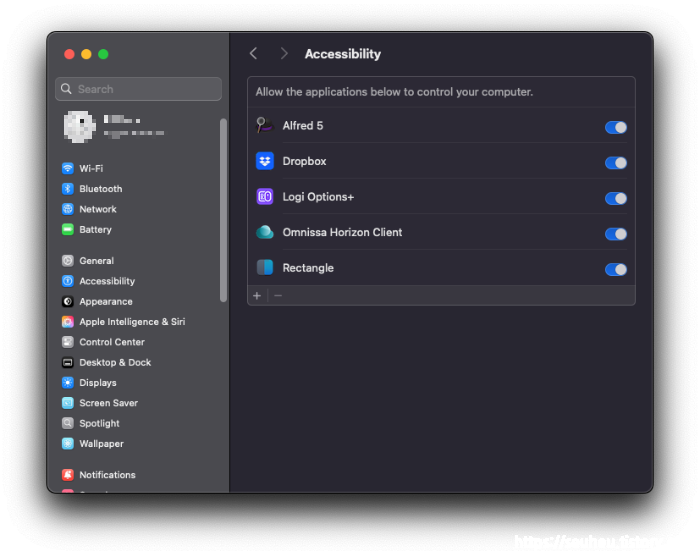
Task: Disable the Rectangle toggle switch
Action: click(x=616, y=270)
